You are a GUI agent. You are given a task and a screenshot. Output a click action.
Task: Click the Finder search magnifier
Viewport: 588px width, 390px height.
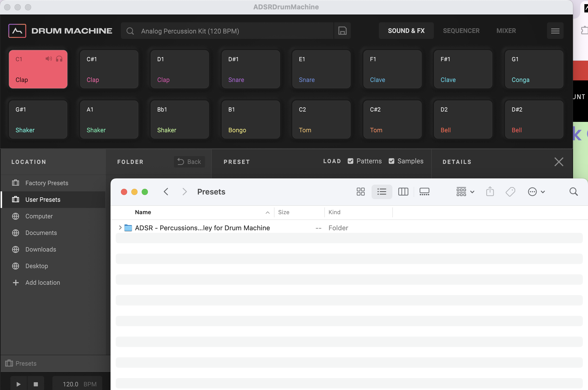[x=573, y=192]
